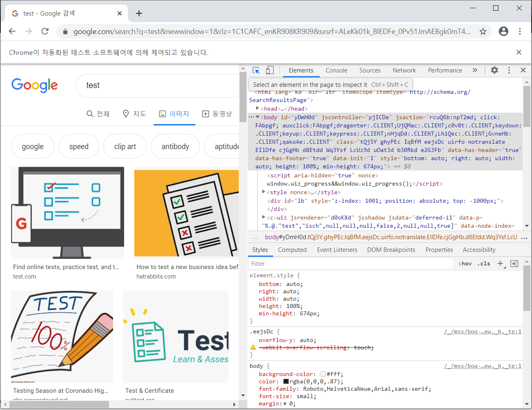The height and width of the screenshot is (410, 532).
Task: Click the #fff background-color swatch
Action: (323, 374)
